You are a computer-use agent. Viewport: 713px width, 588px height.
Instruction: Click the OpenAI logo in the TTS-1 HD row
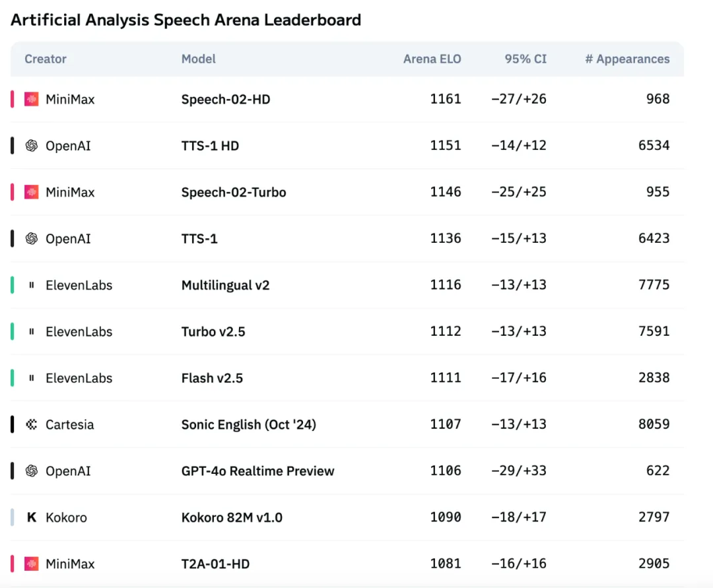[32, 146]
